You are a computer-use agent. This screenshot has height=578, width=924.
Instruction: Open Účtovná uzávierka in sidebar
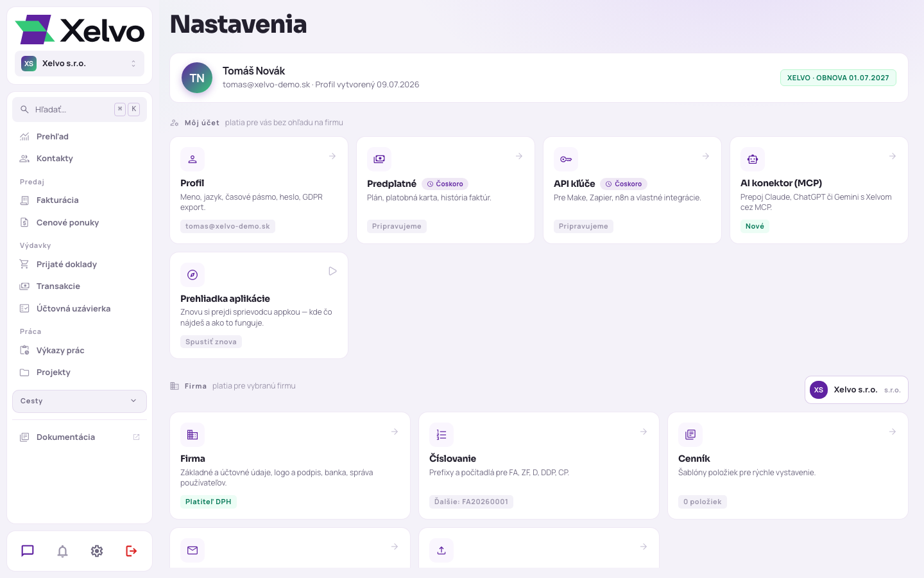click(x=80, y=309)
